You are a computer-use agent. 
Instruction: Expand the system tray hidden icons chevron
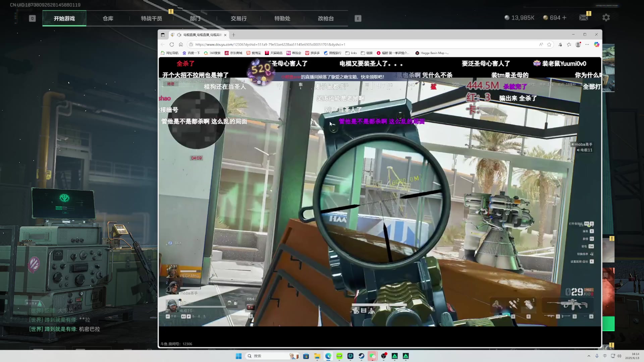click(589, 356)
